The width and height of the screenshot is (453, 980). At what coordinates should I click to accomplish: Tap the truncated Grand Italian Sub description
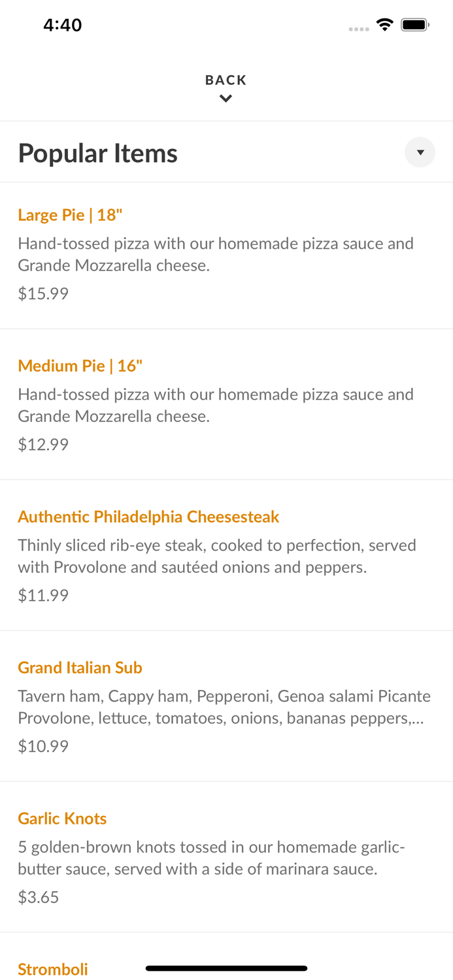point(224,706)
